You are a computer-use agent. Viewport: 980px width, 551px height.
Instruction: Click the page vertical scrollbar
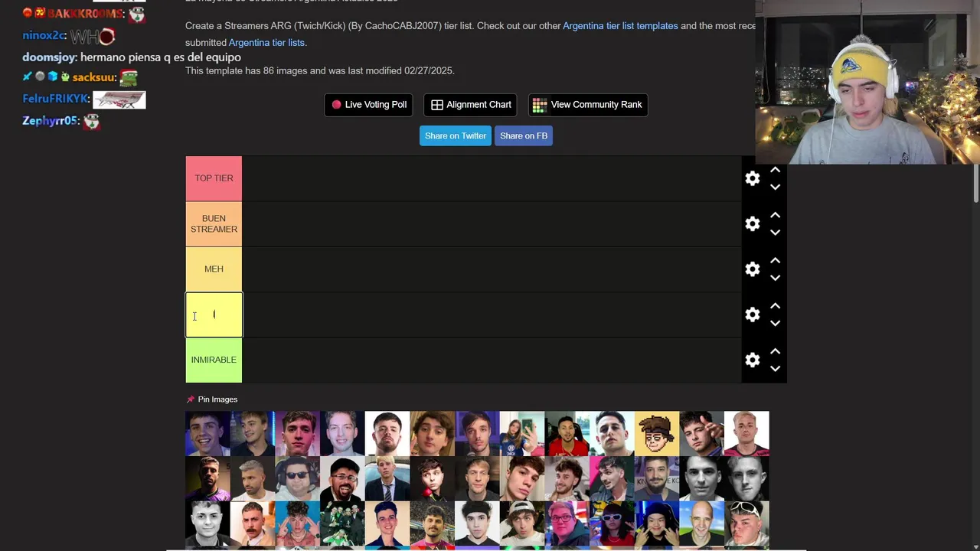975,184
